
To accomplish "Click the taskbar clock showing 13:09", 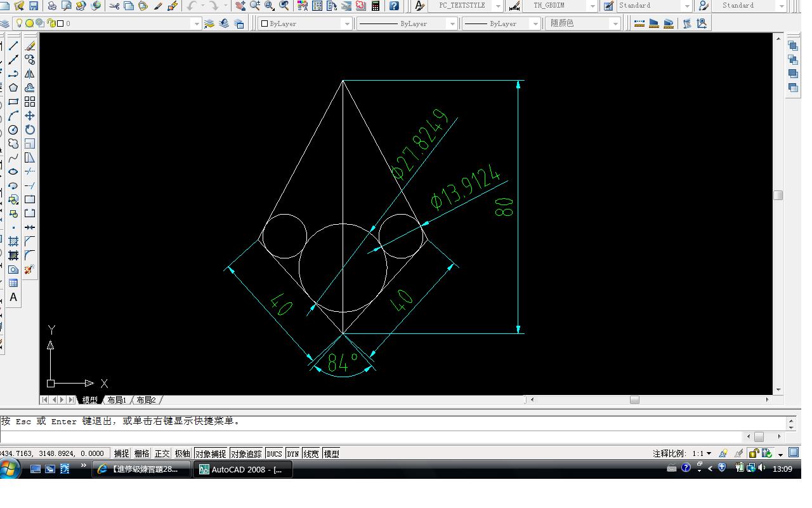I will click(x=782, y=469).
